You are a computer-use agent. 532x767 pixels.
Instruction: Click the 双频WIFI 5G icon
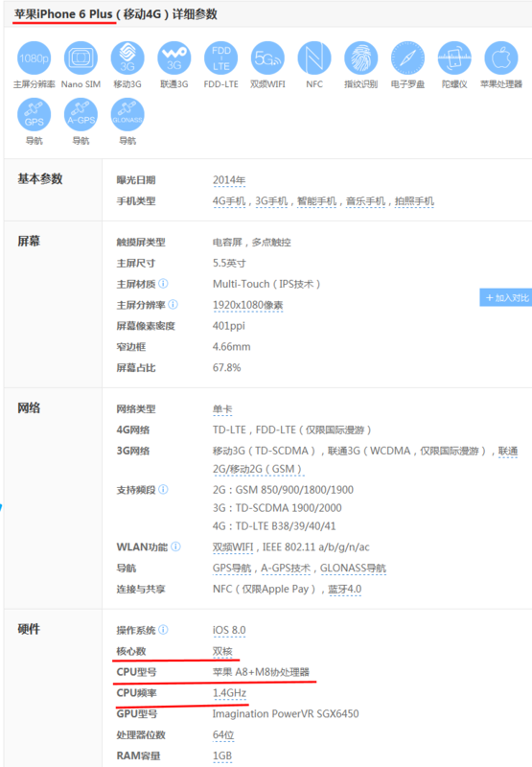click(267, 58)
